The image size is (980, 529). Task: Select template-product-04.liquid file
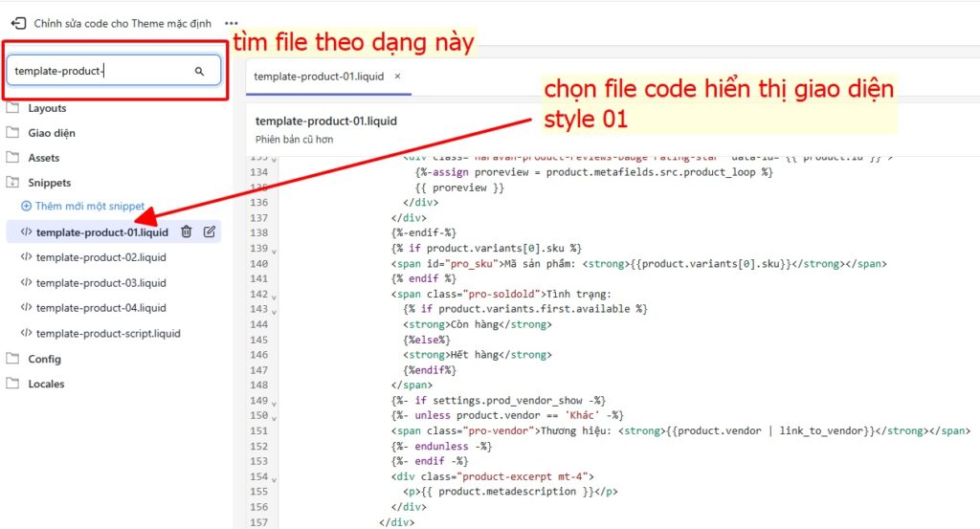[x=100, y=308]
